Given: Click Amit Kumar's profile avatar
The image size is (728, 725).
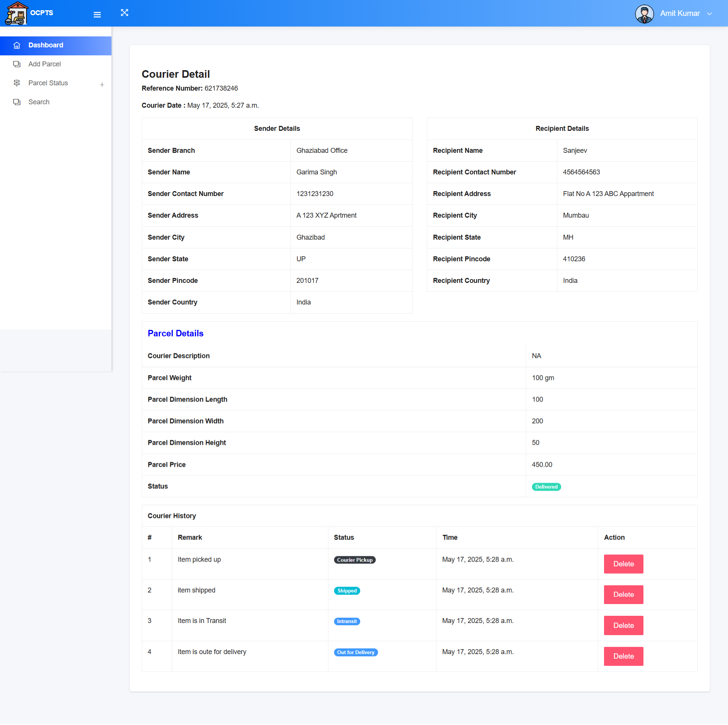Looking at the screenshot, I should pos(644,14).
